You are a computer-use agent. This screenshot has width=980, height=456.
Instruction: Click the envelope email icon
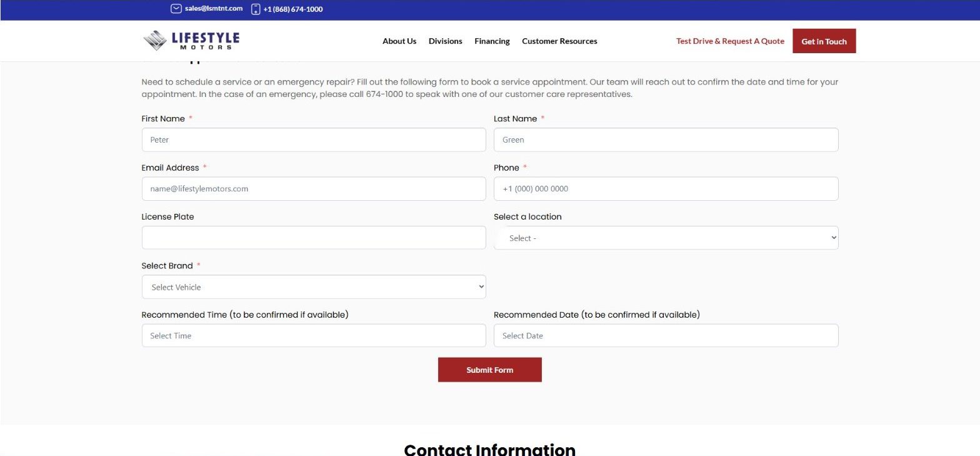[x=176, y=9]
